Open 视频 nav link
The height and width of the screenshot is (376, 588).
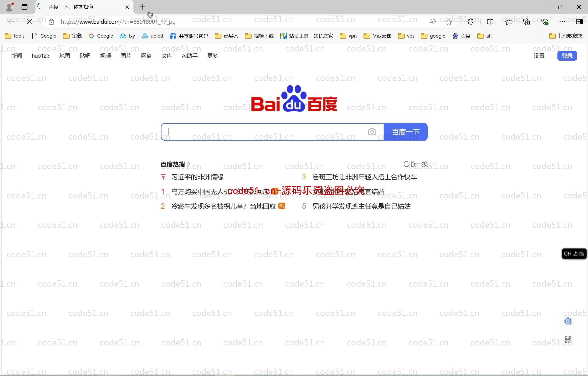pos(105,56)
